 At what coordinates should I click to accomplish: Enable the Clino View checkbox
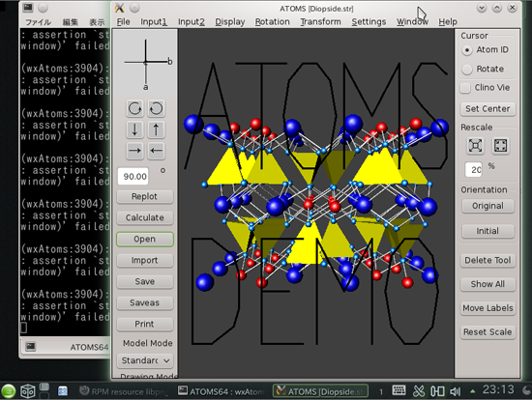(x=465, y=88)
